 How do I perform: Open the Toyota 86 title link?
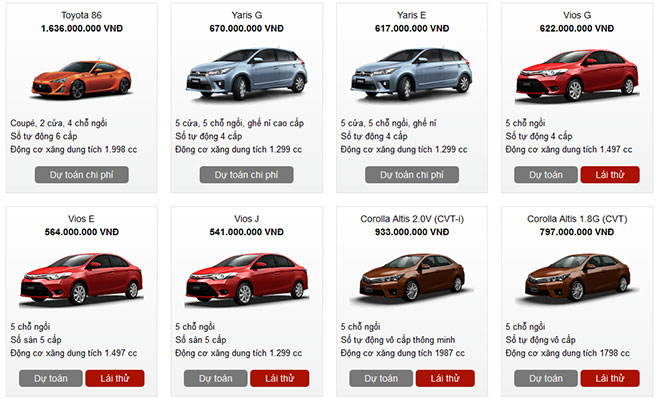point(82,15)
